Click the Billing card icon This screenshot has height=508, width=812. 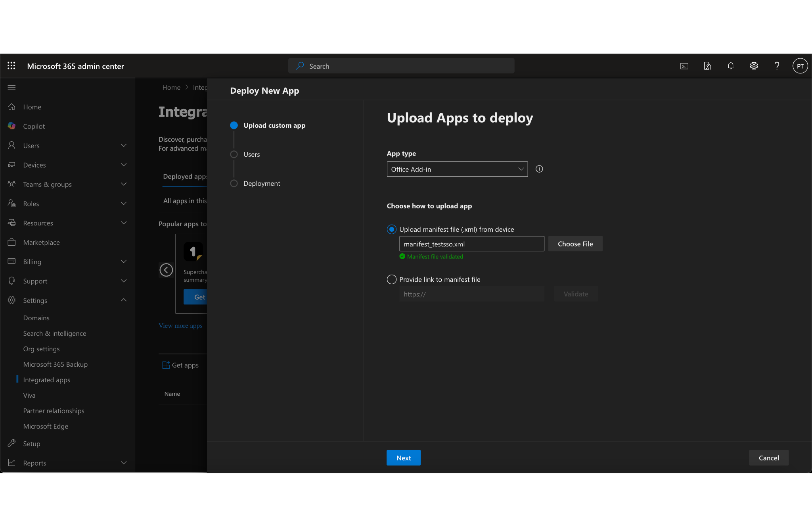12,262
